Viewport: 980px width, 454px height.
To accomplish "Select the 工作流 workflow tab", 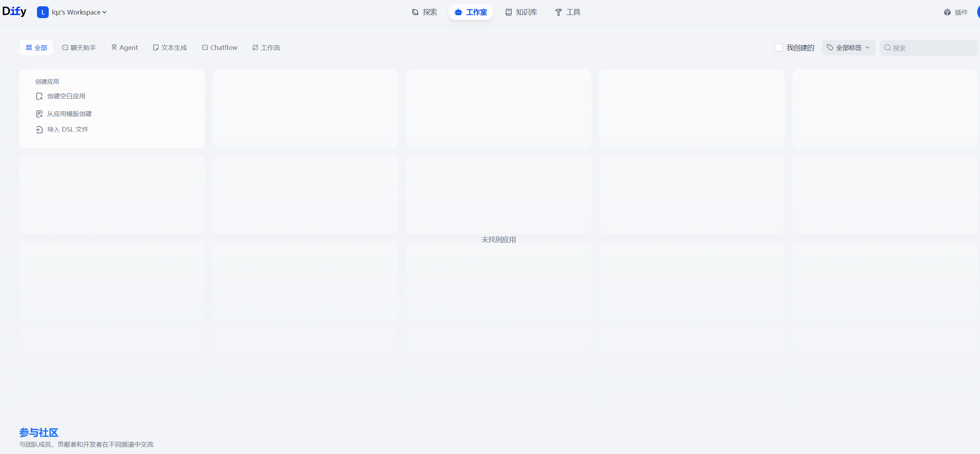I will [266, 48].
